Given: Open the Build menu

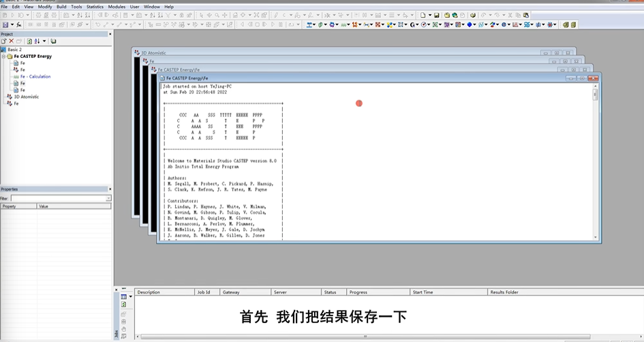Looking at the screenshot, I should pyautogui.click(x=61, y=7).
